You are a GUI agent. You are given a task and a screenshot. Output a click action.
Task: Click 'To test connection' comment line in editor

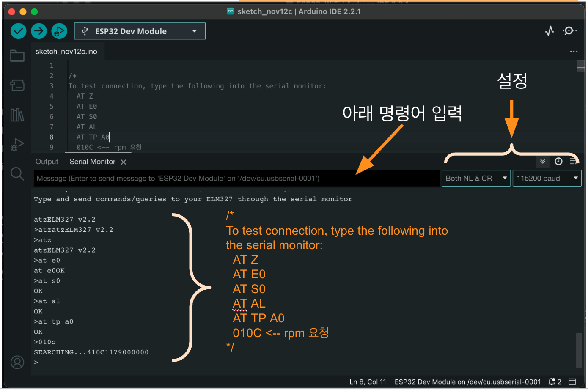197,86
